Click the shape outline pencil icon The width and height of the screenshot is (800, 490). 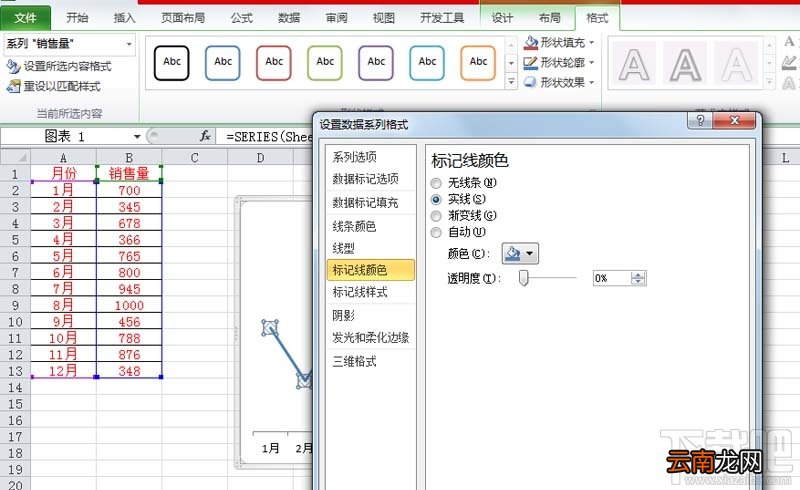[x=531, y=62]
